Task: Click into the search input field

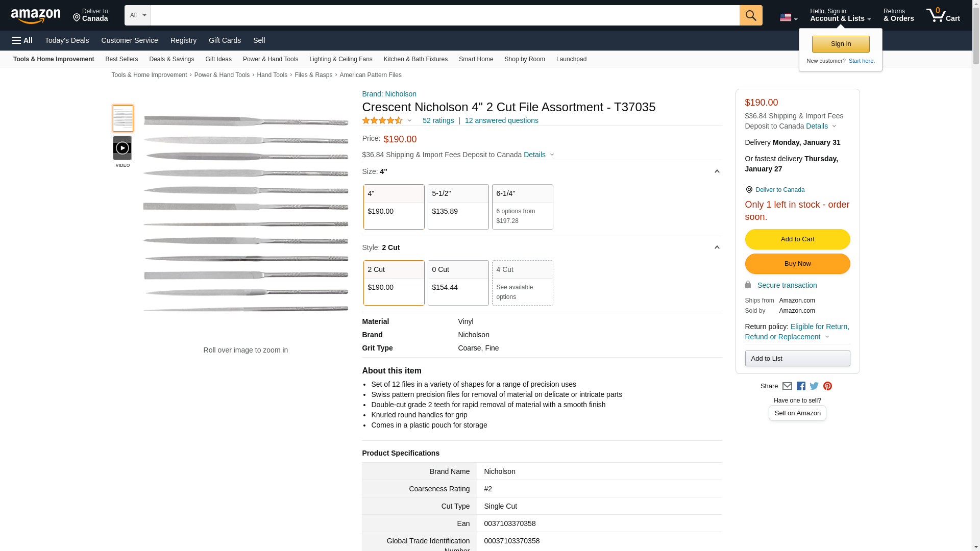Action: (444, 15)
